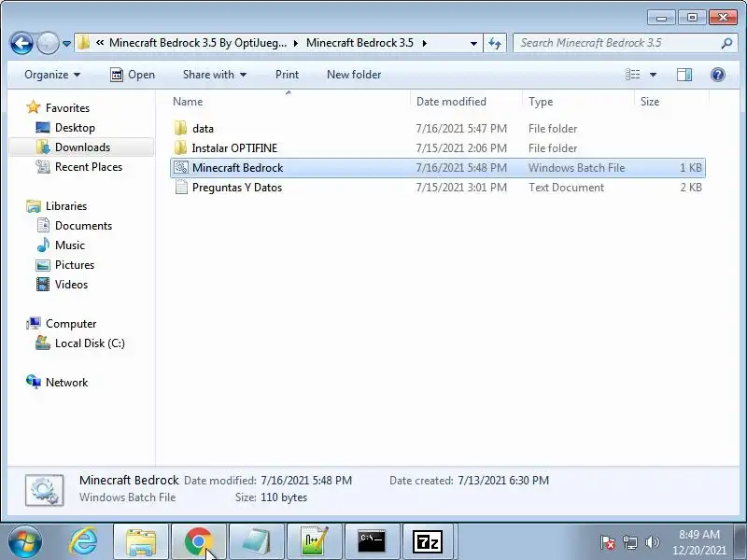This screenshot has width=747, height=560.
Task: Click the 'Text Document' type cell
Action: pyautogui.click(x=566, y=188)
